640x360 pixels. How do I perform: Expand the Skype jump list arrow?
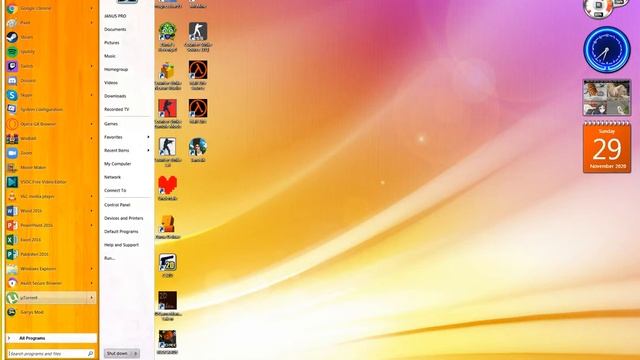click(x=91, y=95)
